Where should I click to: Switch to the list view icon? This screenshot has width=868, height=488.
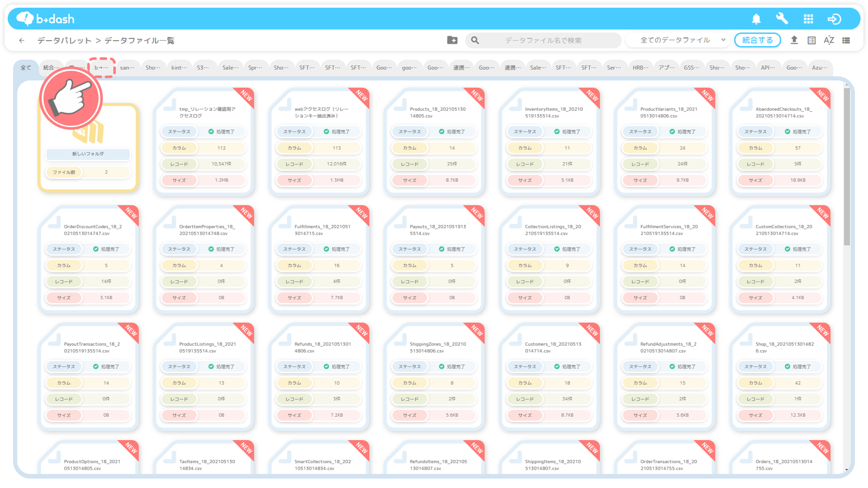coord(846,40)
